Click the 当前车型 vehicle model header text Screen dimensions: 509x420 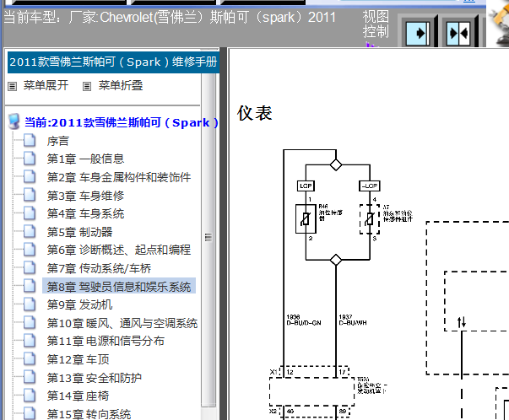coord(170,17)
